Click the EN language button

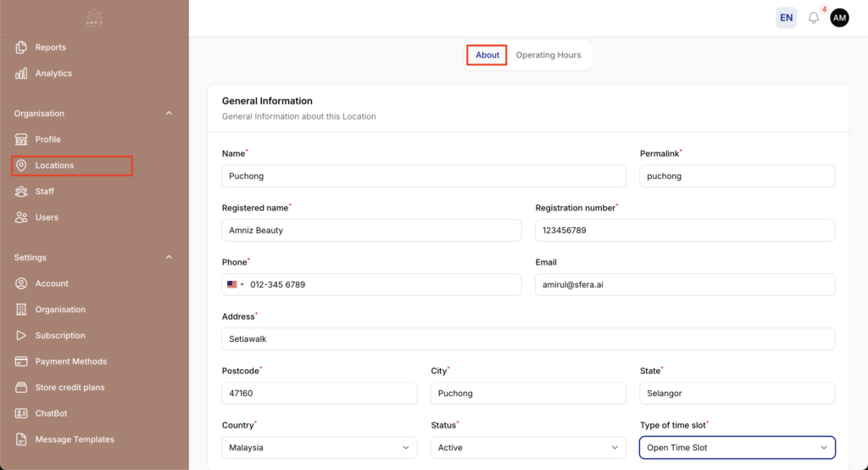786,18
